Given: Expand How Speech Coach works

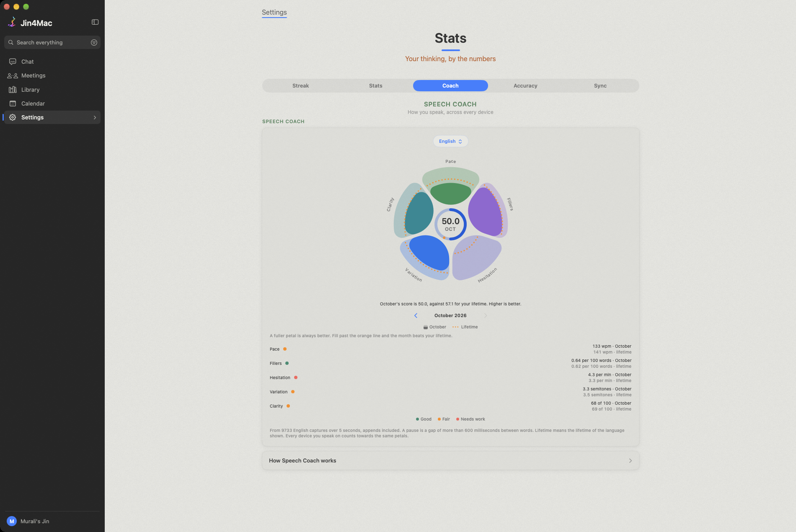Looking at the screenshot, I should tap(450, 460).
